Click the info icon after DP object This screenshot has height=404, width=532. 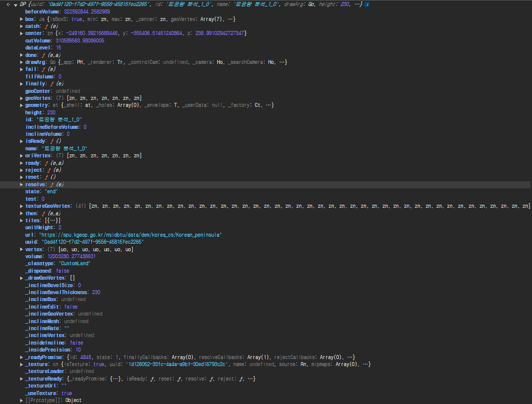(367, 4)
